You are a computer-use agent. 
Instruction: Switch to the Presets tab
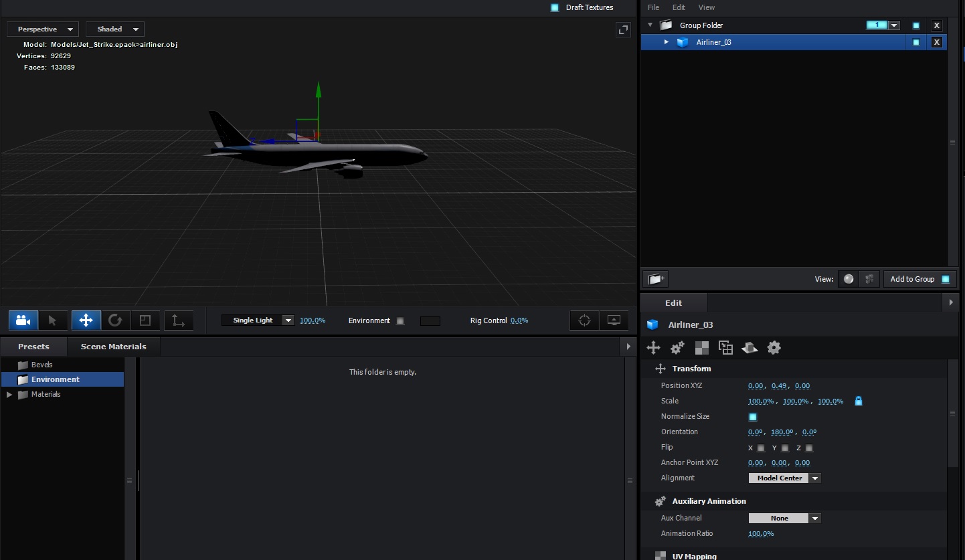click(x=34, y=347)
